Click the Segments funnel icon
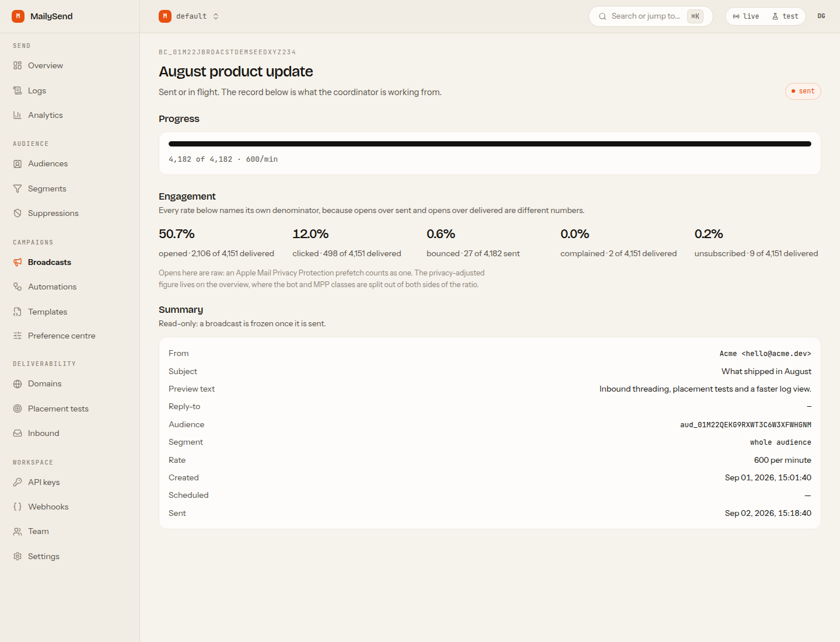The image size is (840, 642). pos(17,189)
